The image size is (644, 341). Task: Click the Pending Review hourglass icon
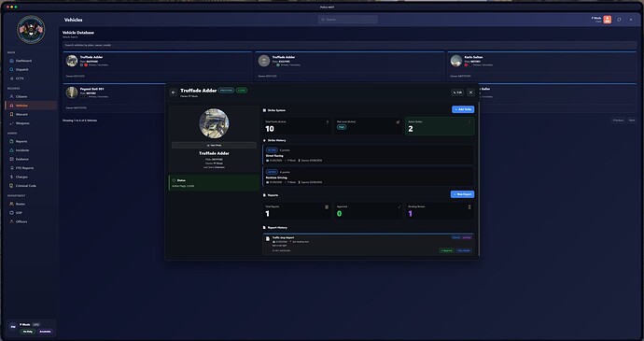point(469,206)
